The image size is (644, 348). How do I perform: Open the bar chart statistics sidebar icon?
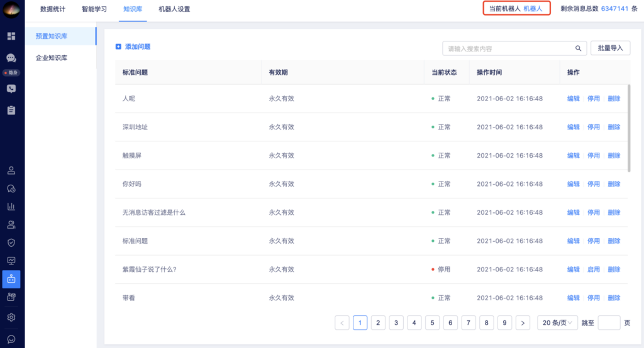click(11, 207)
